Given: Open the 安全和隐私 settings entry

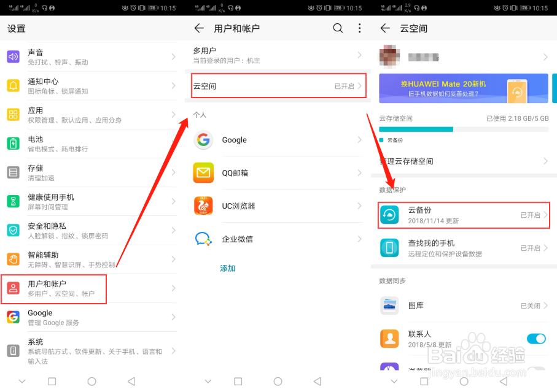Looking at the screenshot, I should pyautogui.click(x=89, y=231).
